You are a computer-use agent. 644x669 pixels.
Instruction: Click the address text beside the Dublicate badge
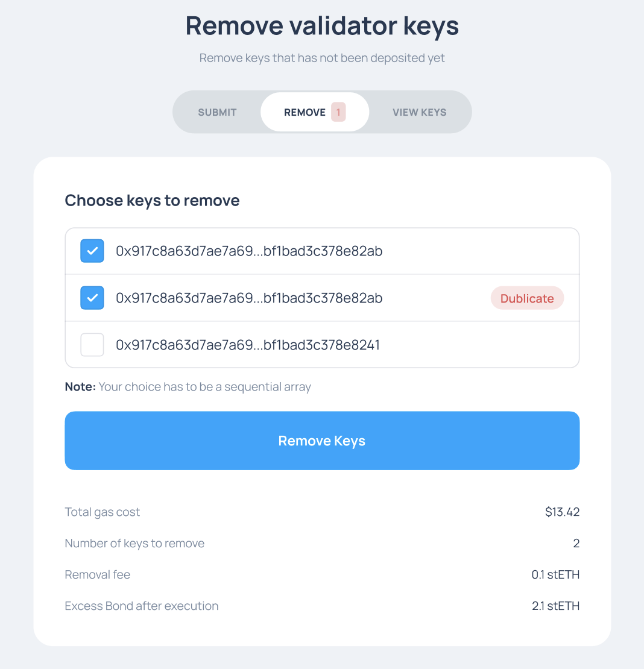coord(249,298)
